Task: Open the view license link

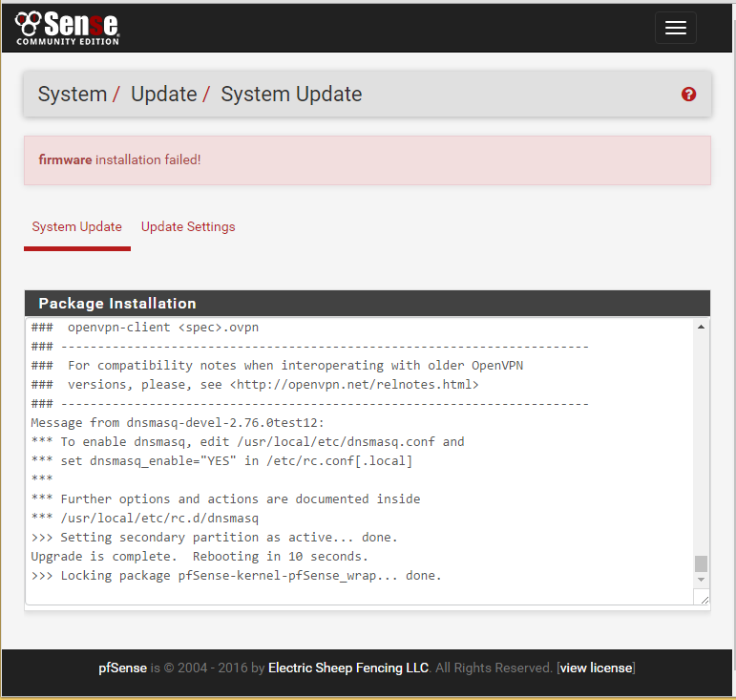Action: pos(596,668)
